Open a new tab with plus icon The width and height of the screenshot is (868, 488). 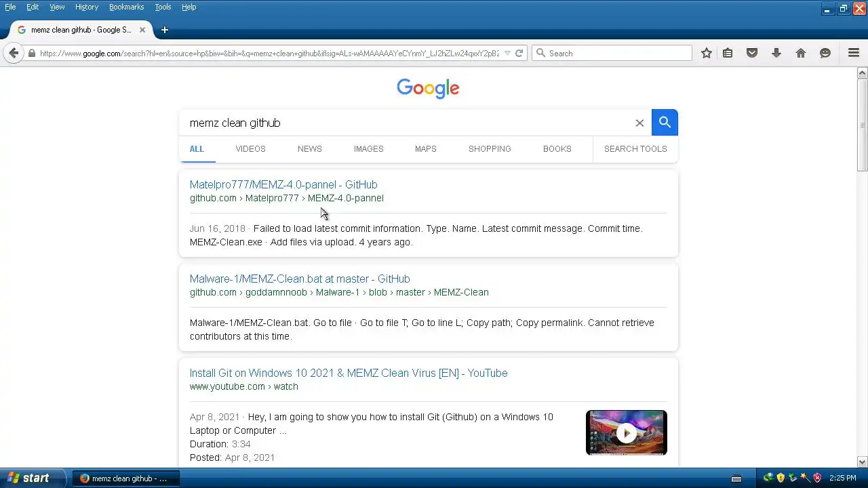(165, 30)
